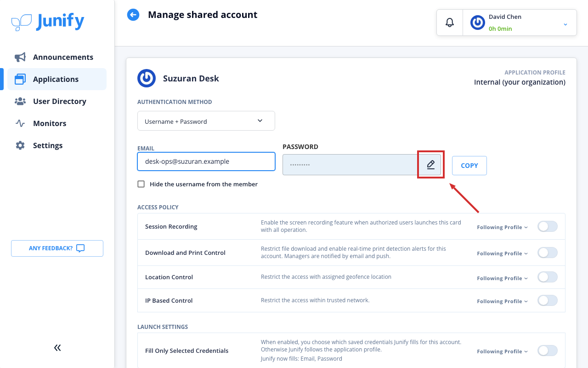Open the Authentication Method dropdown
Screen dimensions: 588x368
pyautogui.click(x=206, y=121)
